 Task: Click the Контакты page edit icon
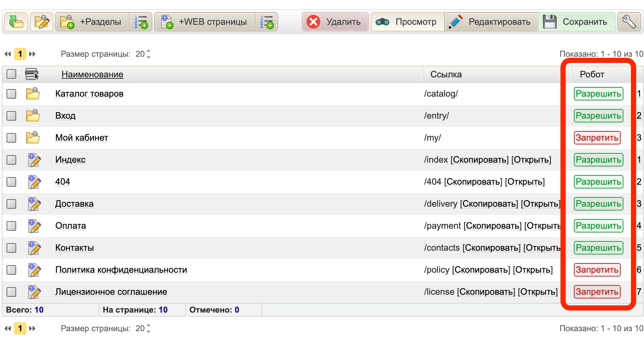[34, 248]
